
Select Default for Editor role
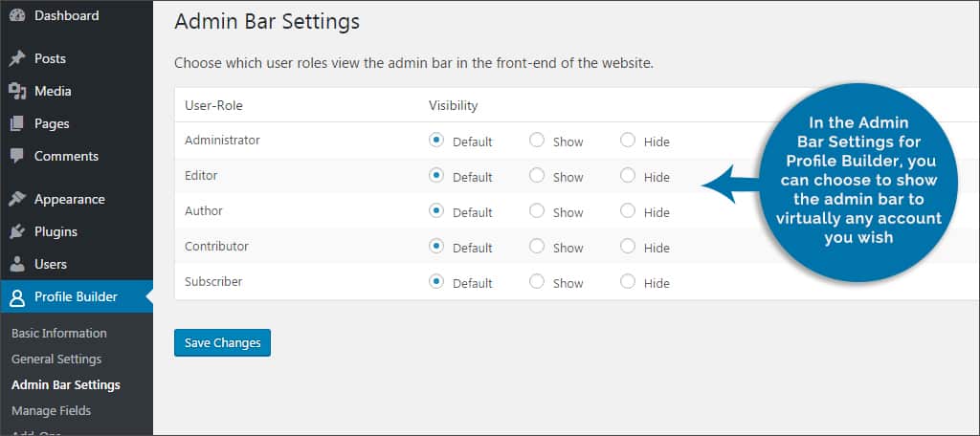click(436, 176)
